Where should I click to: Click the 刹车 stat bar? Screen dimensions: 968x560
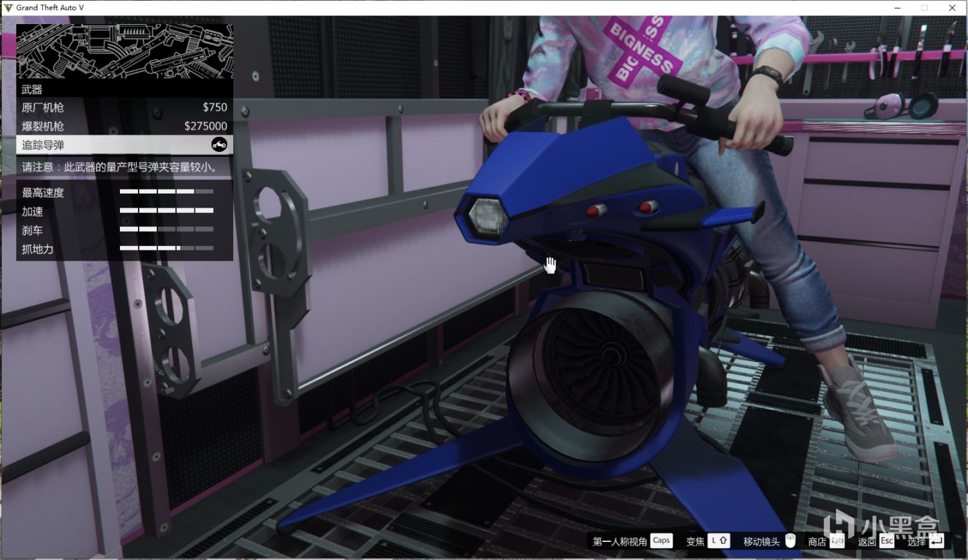click(x=167, y=230)
